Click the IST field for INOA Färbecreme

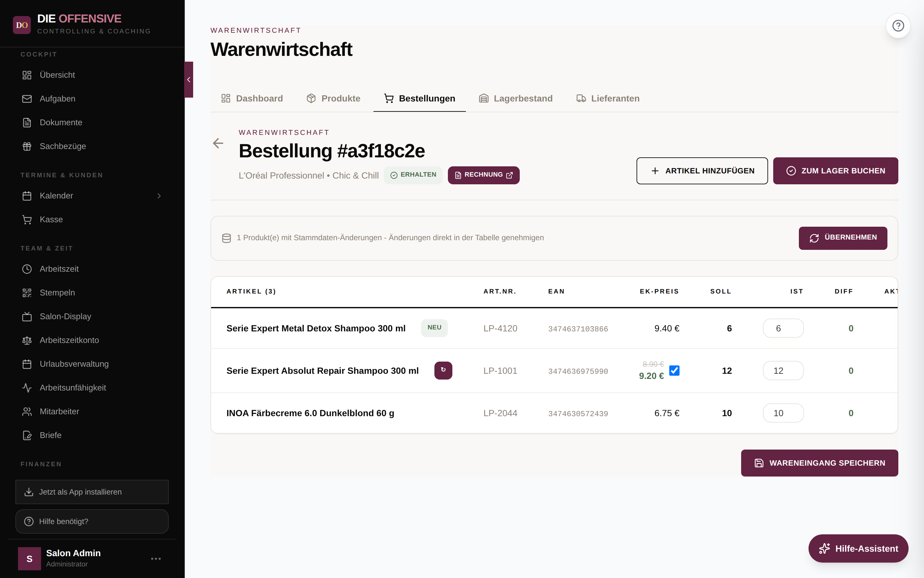[783, 413]
